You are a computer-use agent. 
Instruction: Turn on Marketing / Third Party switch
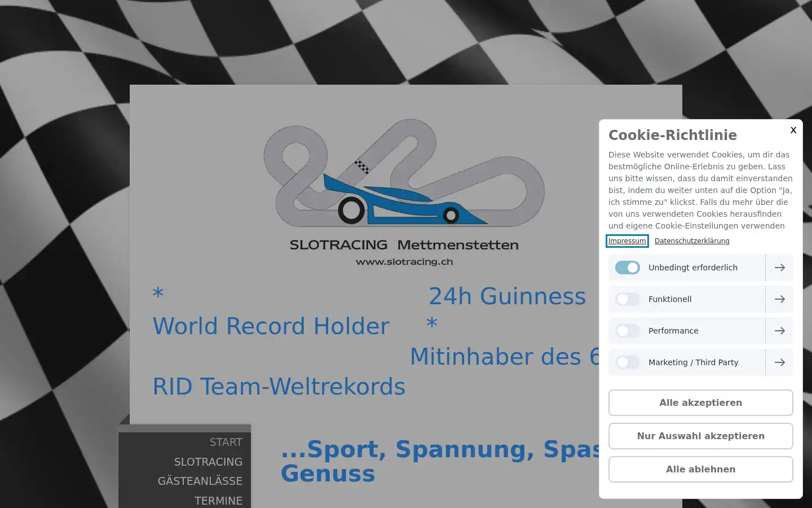coord(627,362)
